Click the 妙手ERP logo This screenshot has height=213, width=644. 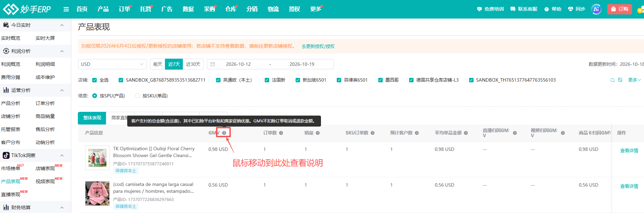tap(27, 9)
